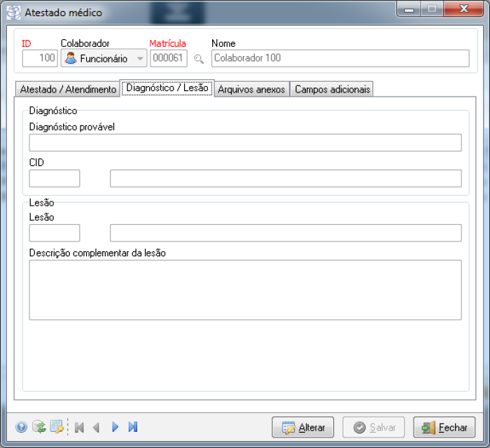Open the Colaborador type dropdown
This screenshot has height=448, width=490.
pos(139,59)
